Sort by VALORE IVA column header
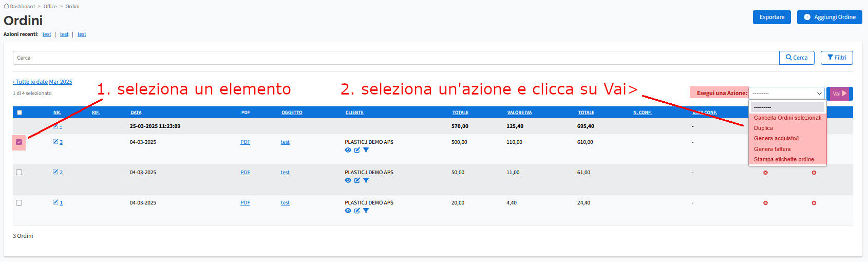Viewport: 868px width, 262px height. click(519, 113)
